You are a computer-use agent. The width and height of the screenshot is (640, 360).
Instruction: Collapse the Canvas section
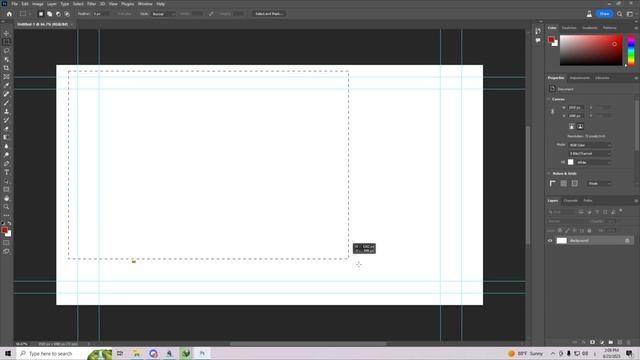549,99
